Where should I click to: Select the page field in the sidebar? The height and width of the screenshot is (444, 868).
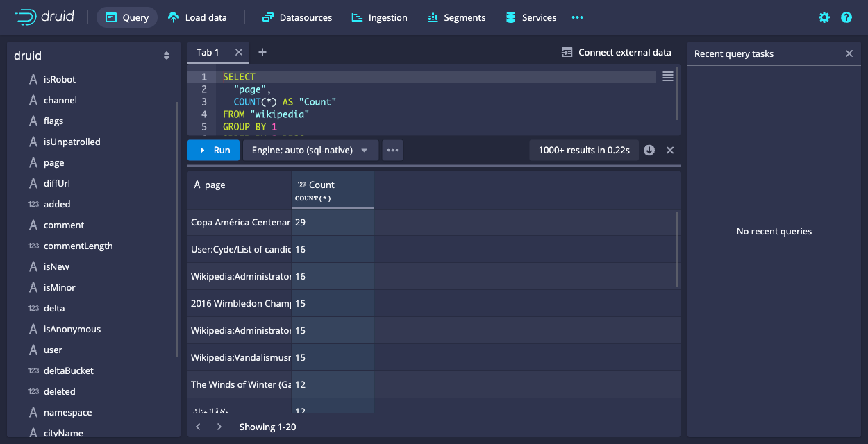click(x=55, y=162)
